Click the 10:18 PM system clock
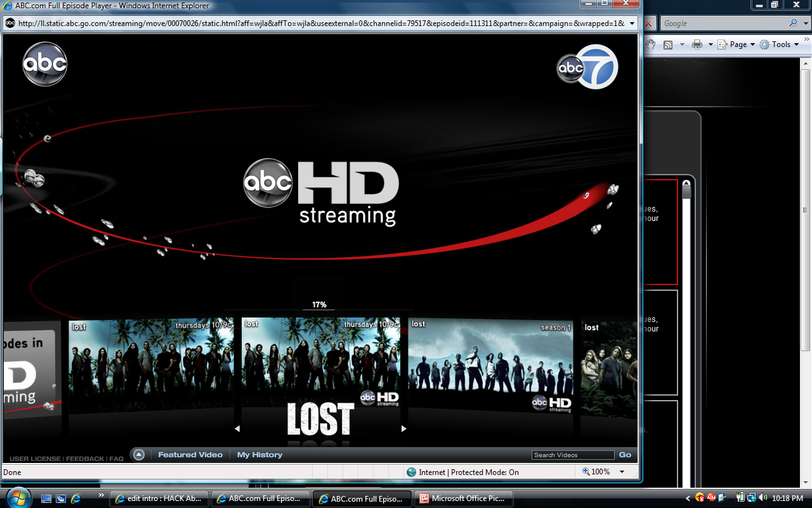The image size is (812, 508). [x=789, y=498]
